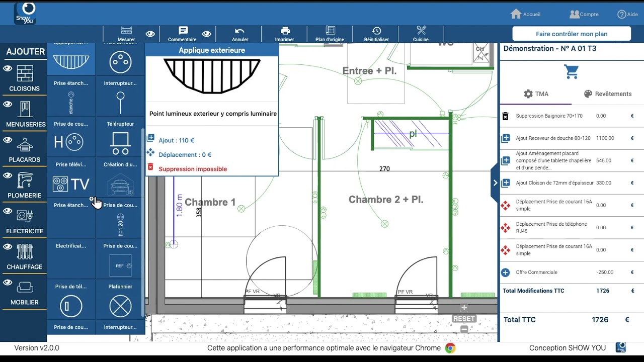This screenshot has height=362, width=644.
Task: Click the Chrome browser icon in footer
Action: click(x=450, y=348)
